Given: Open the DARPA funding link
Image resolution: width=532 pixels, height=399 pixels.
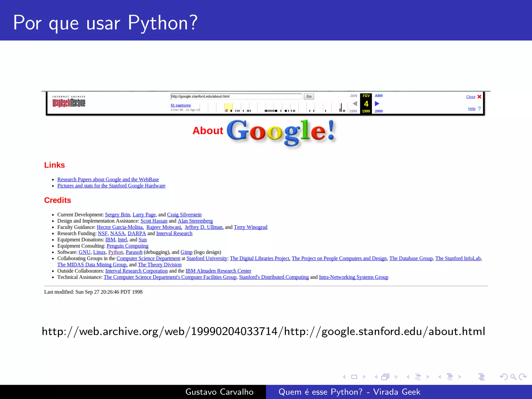Looking at the screenshot, I should pyautogui.click(x=137, y=233).
